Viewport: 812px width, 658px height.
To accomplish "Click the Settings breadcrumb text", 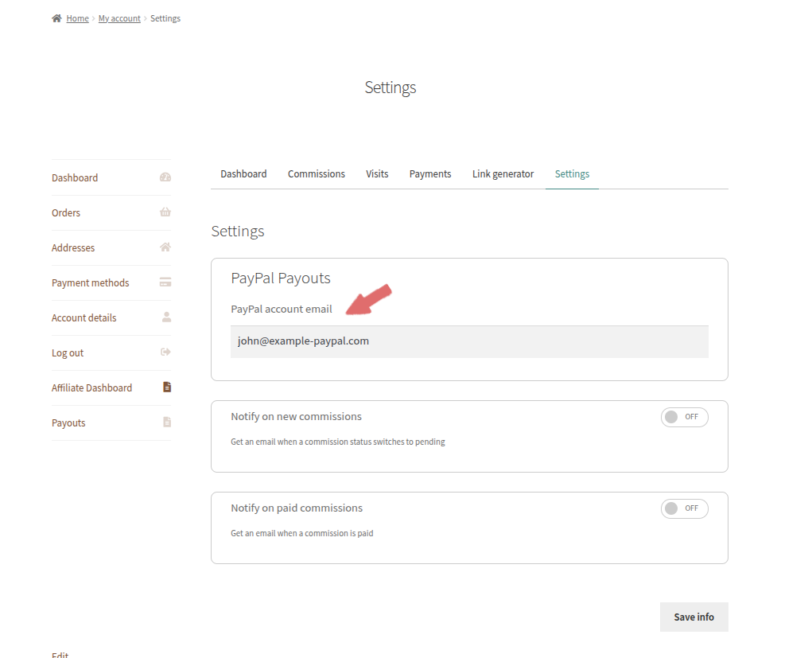I will [x=165, y=18].
